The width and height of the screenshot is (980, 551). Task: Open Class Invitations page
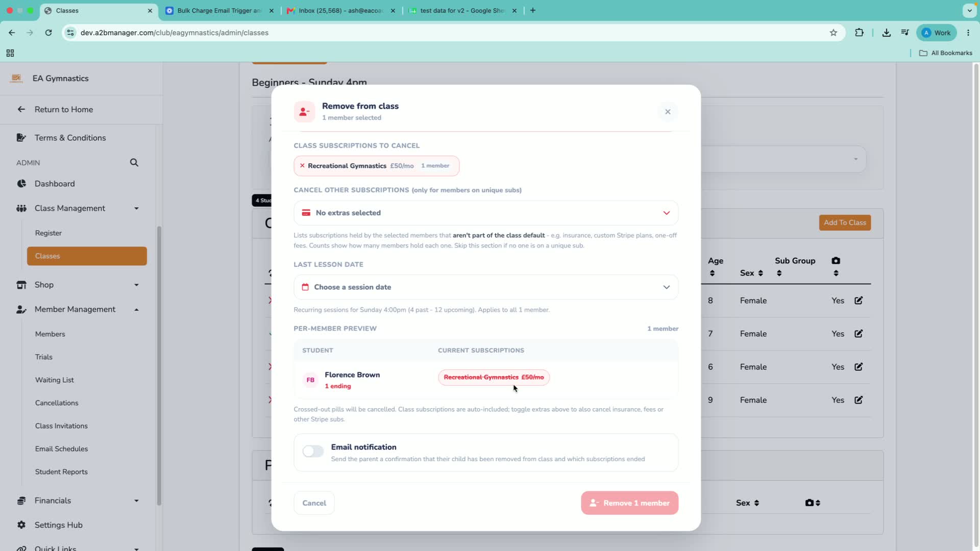[x=61, y=426]
